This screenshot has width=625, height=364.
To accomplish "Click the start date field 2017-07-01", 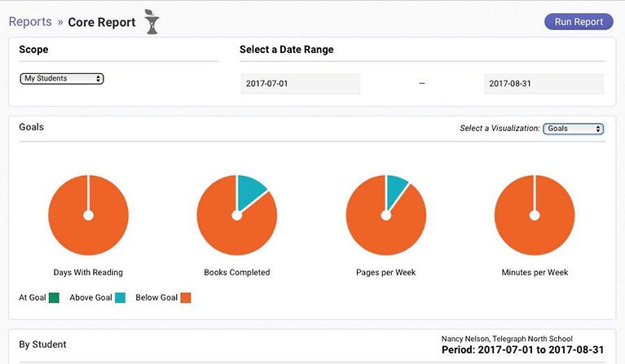I will pyautogui.click(x=300, y=84).
